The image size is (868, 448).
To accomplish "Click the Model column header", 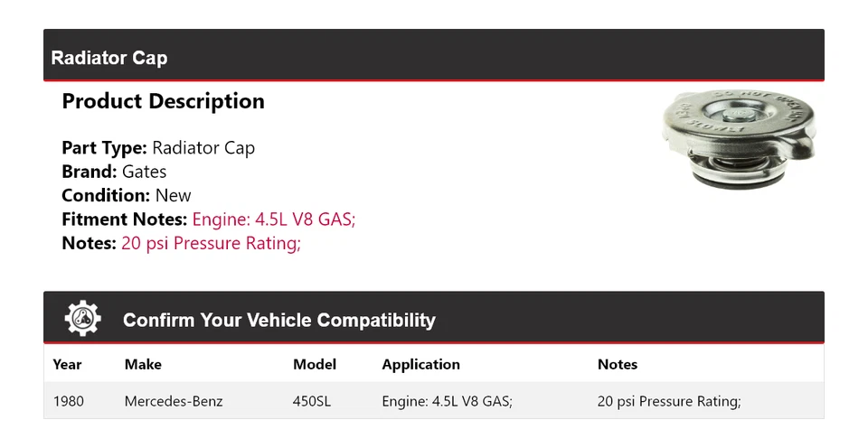I will (x=315, y=365).
